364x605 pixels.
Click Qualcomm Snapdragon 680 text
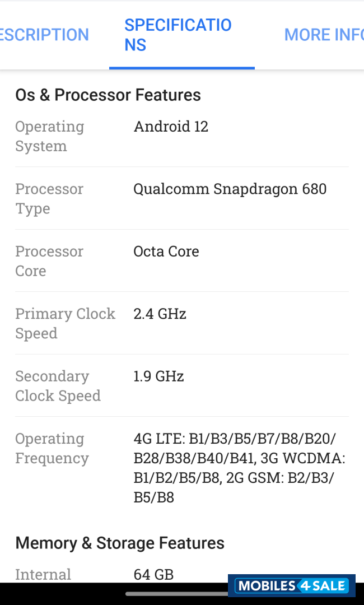coord(230,189)
